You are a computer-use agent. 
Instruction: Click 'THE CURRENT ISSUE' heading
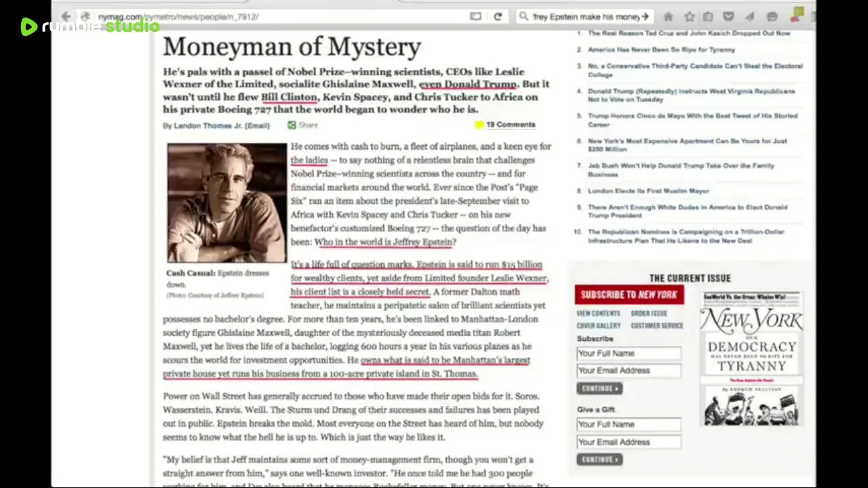(690, 279)
